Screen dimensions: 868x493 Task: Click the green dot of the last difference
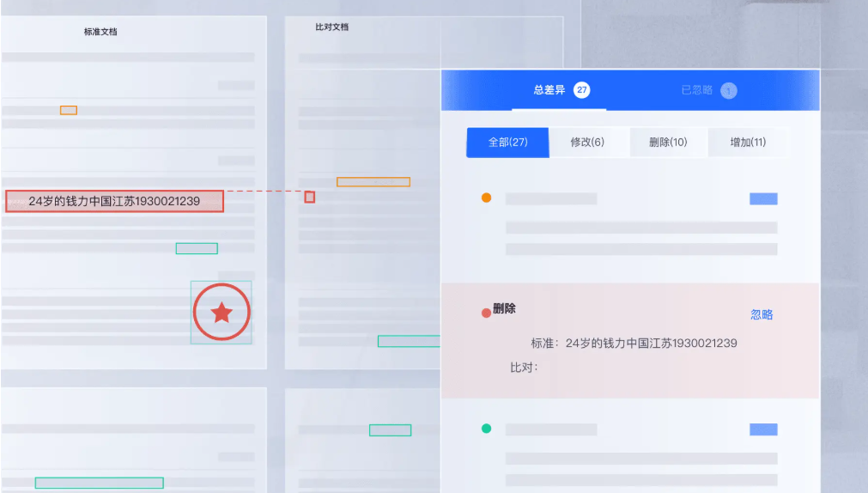(486, 428)
